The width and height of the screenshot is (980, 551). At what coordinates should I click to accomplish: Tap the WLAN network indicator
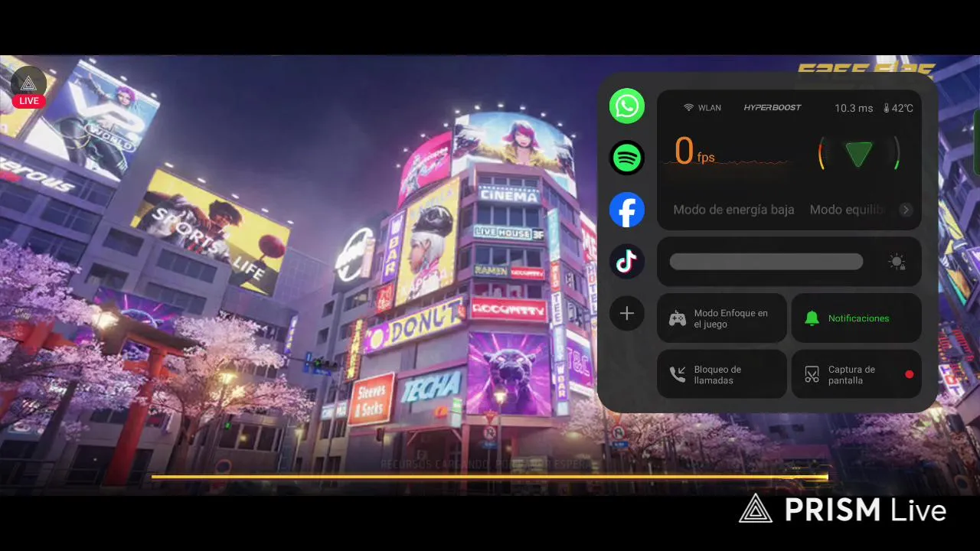pos(702,108)
